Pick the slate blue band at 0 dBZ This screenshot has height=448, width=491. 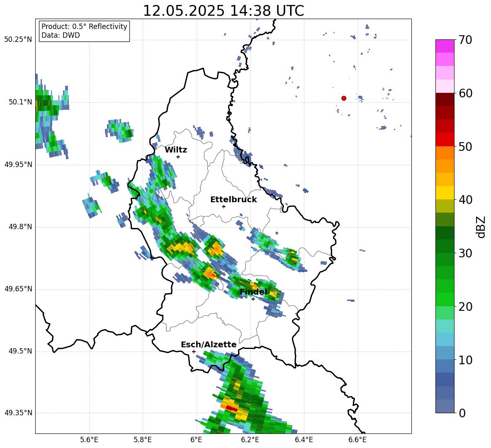tap(445, 406)
